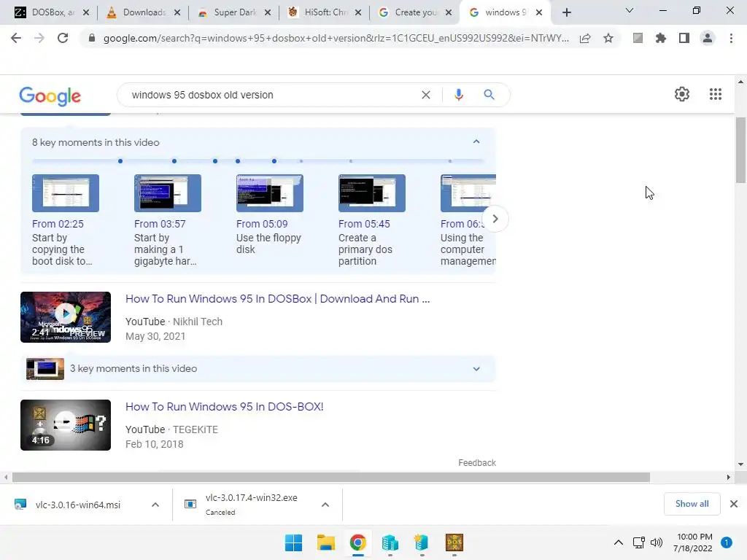Bookmark this tab with the star icon
Viewport: 747px width, 560px height.
click(608, 38)
